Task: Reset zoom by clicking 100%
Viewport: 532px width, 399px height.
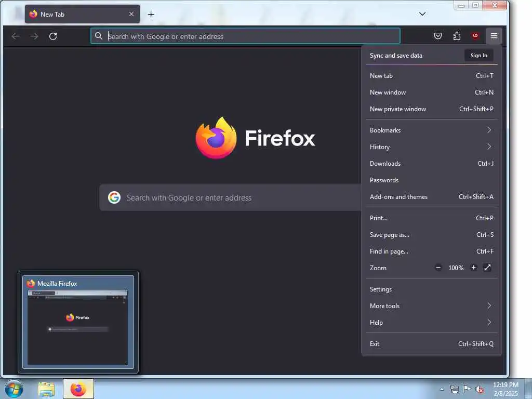Action: point(456,268)
